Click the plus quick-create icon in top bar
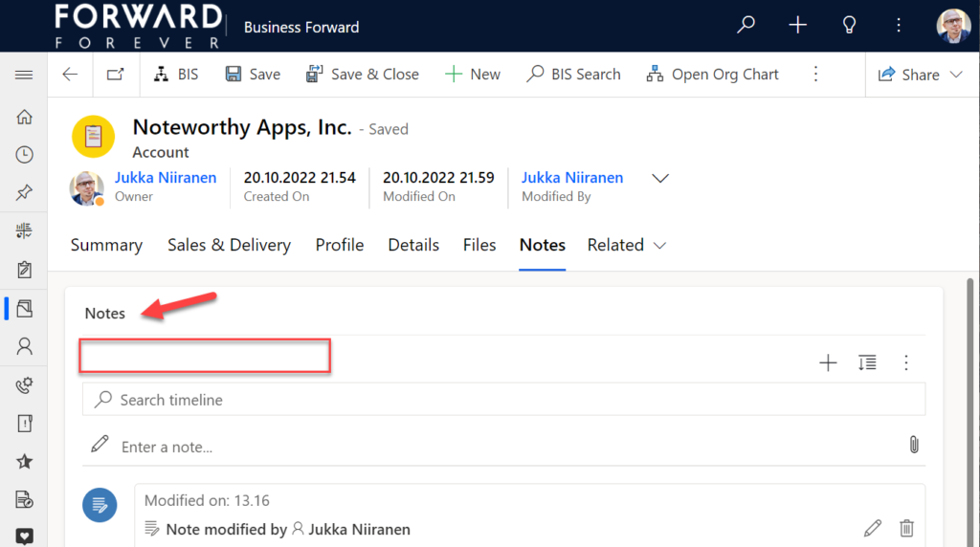 coord(797,25)
